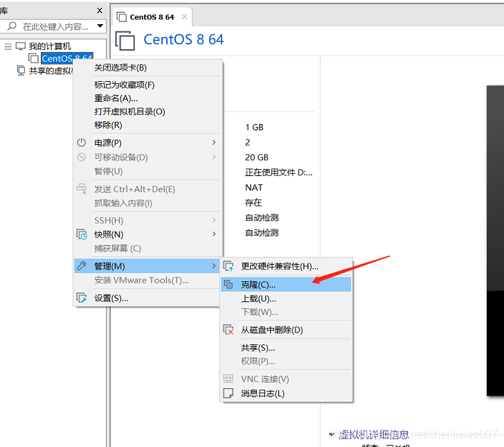This screenshot has width=504, height=447.
Task: Close the library panel with X
Action: [100, 10]
